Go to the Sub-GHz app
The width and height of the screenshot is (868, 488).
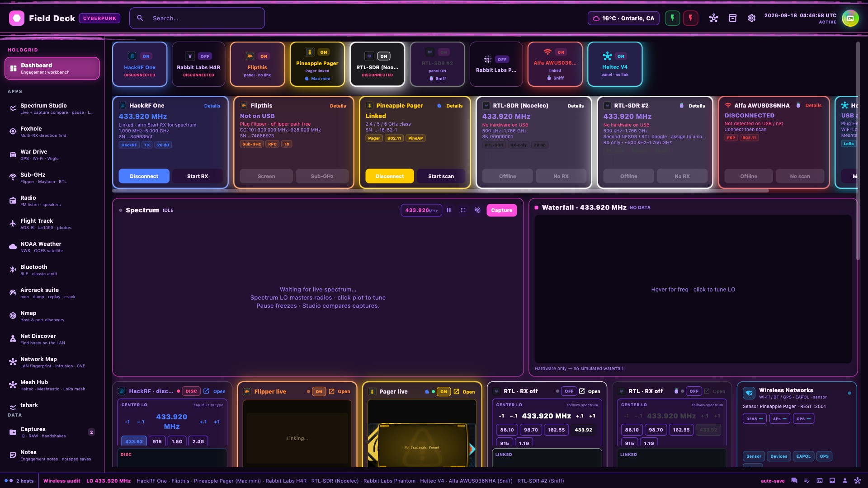pos(52,178)
